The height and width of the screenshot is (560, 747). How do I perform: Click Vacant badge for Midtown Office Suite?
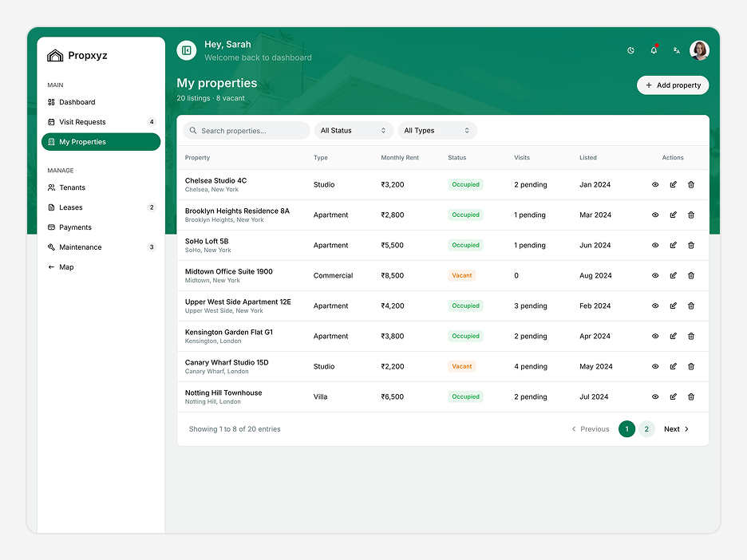(461, 275)
